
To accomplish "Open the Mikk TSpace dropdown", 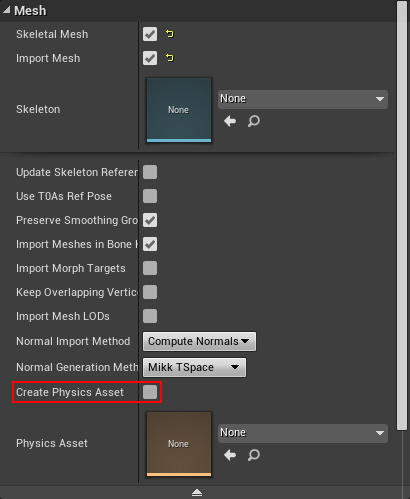I will [194, 367].
